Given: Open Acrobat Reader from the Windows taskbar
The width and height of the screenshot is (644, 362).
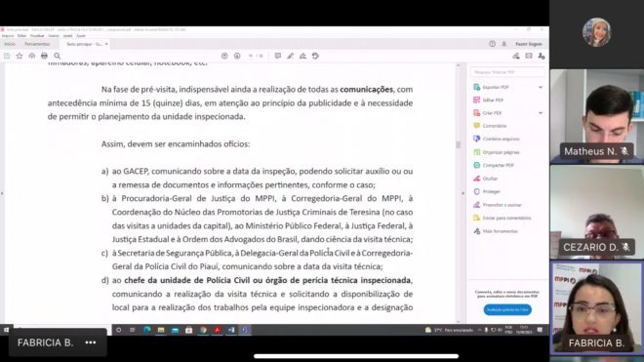Looking at the screenshot, I should 217,330.
